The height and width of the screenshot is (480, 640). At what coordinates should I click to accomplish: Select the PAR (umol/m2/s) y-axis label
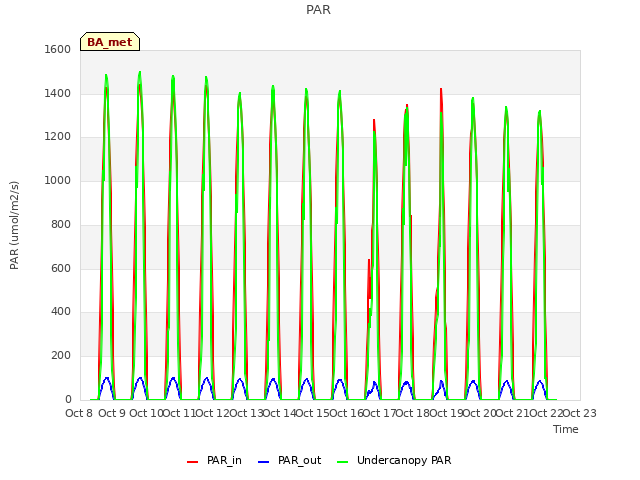click(14, 225)
